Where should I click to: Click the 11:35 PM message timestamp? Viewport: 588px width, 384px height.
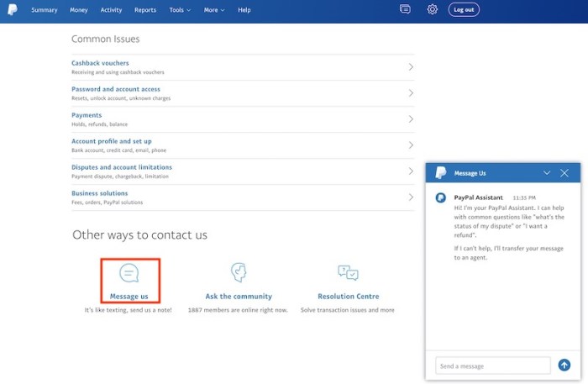524,198
